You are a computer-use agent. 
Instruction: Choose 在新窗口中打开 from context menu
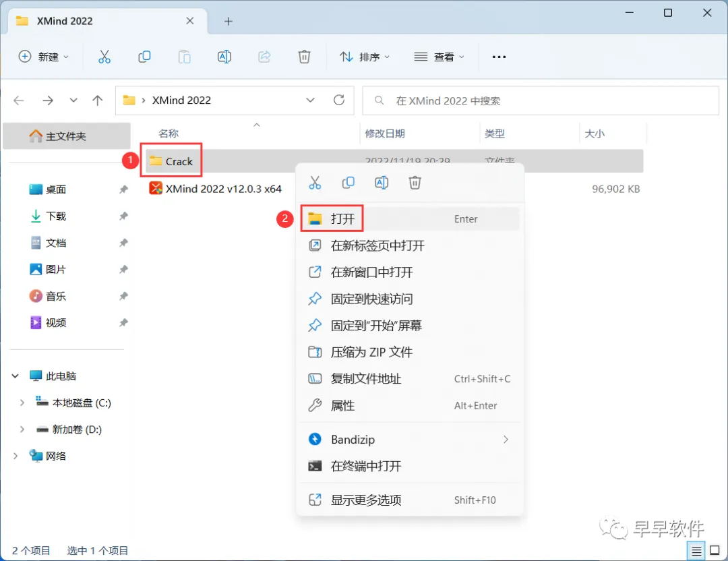click(410, 272)
